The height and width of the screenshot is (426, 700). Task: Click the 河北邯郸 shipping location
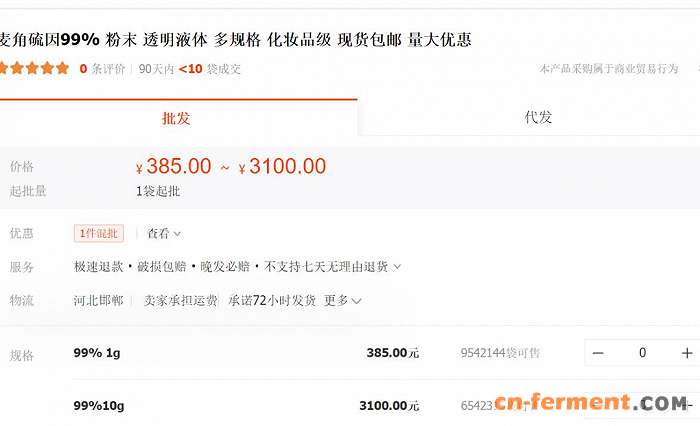coord(98,300)
